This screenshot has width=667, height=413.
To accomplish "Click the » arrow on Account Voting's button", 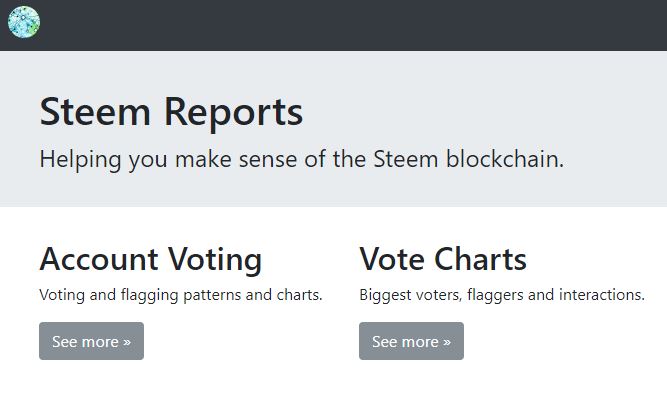I will coord(127,342).
